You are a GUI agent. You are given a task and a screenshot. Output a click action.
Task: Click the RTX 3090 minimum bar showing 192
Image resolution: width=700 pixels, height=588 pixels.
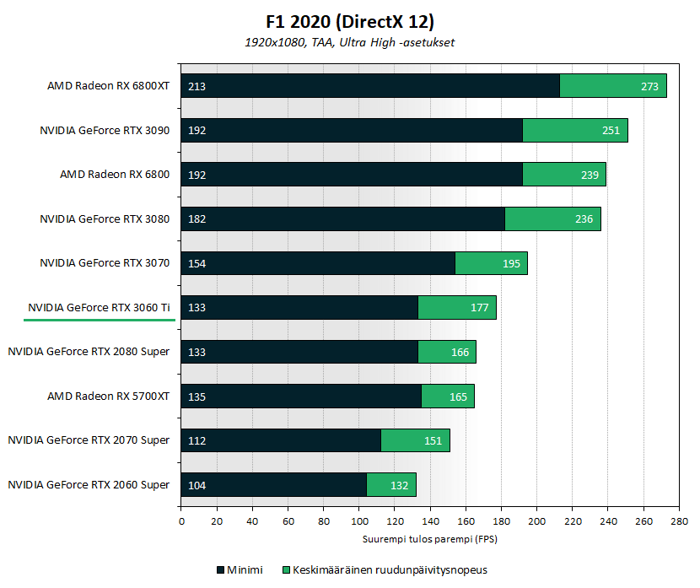click(x=352, y=131)
